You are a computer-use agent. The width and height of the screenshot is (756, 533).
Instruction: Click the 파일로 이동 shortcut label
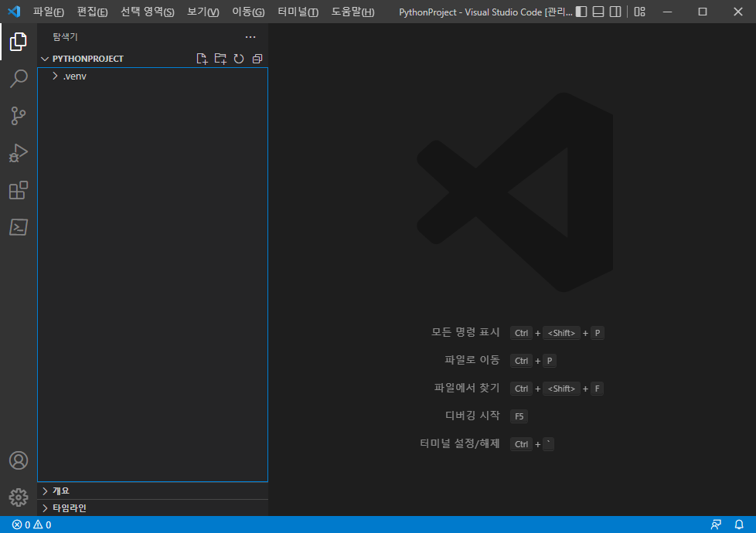472,360
